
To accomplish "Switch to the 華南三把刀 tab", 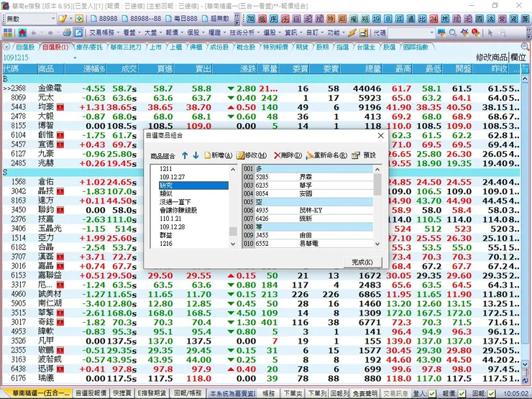I will [x=125, y=47].
